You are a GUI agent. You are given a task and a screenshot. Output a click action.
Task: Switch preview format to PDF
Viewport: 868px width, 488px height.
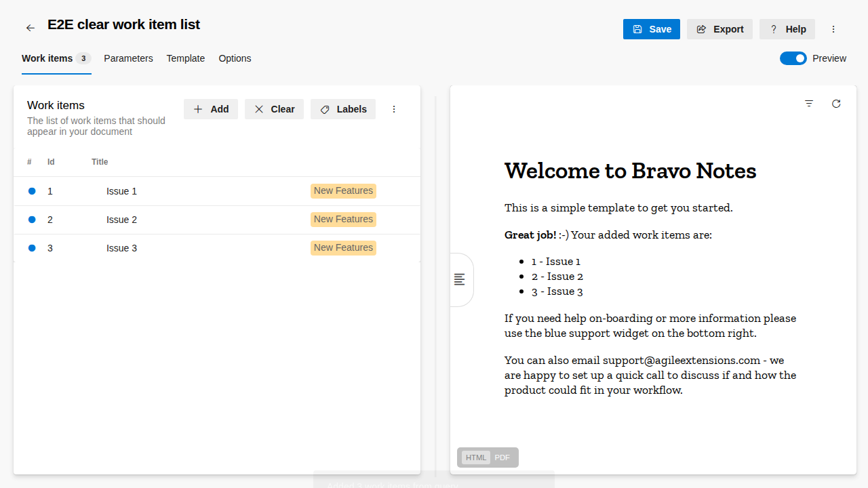point(502,457)
